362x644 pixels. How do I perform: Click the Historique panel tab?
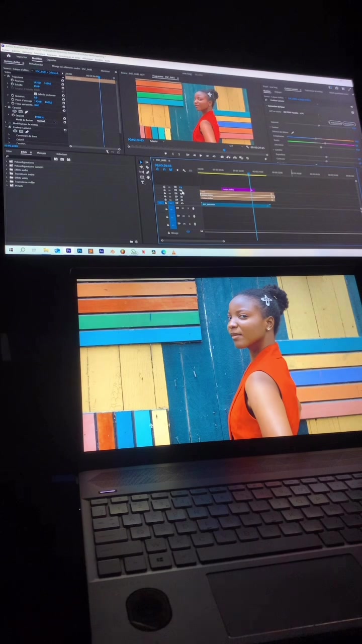point(61,154)
